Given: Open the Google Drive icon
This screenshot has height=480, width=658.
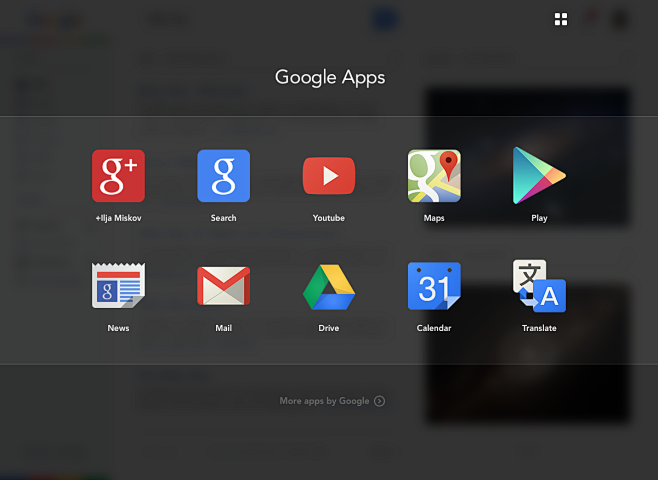Looking at the screenshot, I should pyautogui.click(x=329, y=287).
